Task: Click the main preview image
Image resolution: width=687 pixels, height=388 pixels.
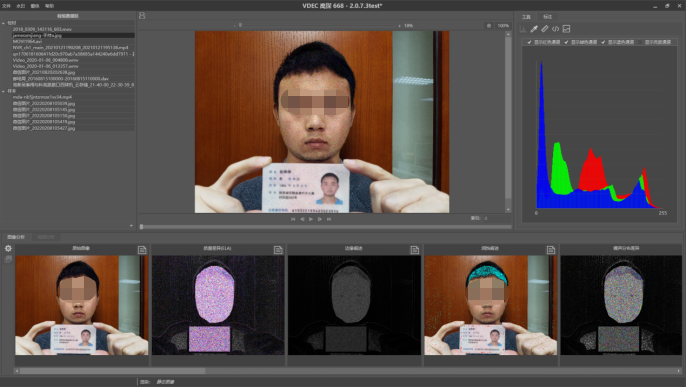Action: pyautogui.click(x=322, y=122)
